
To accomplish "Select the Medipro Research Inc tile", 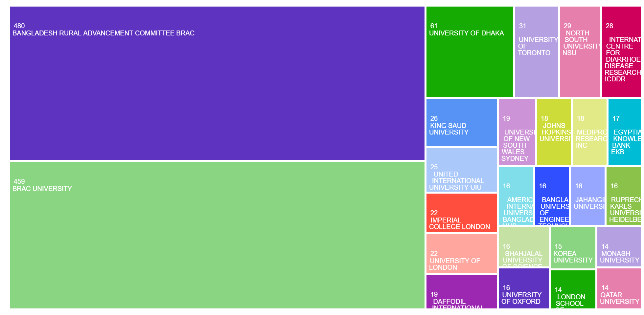I will 589,132.
